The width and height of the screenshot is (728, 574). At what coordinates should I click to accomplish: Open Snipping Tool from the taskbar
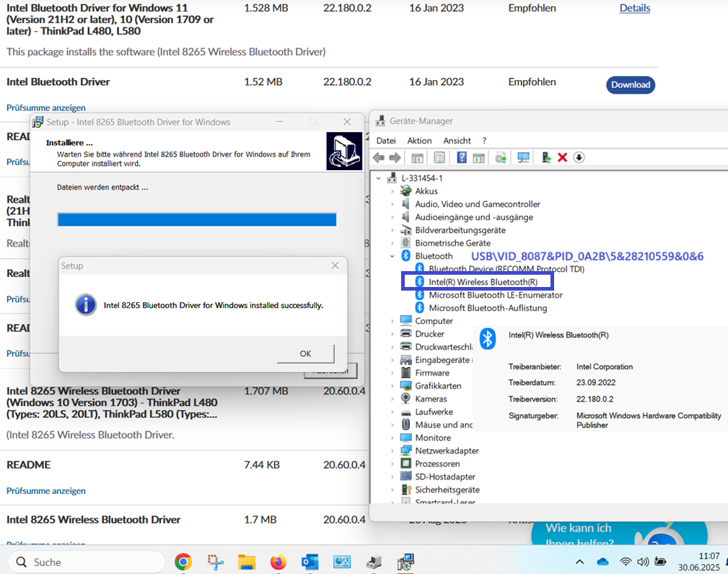click(x=215, y=562)
